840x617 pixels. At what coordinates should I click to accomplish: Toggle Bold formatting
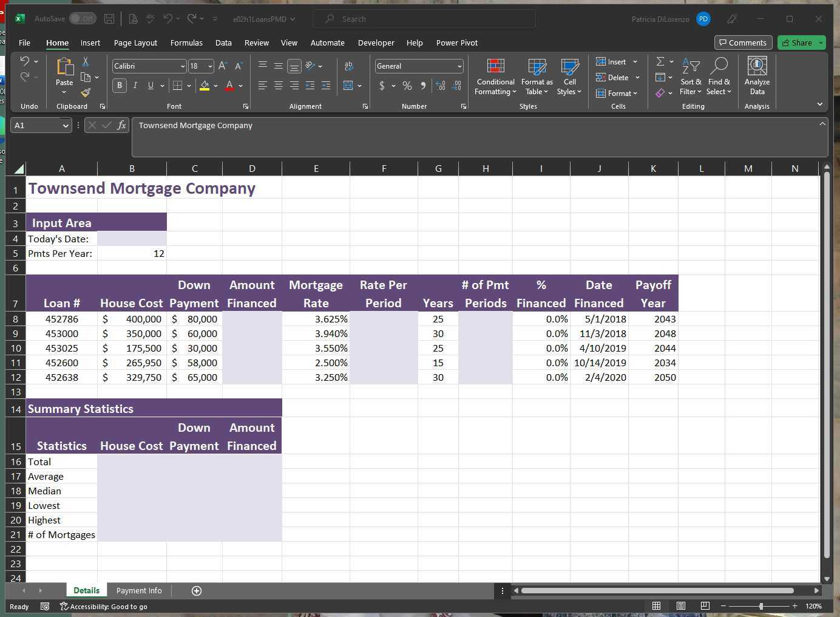[x=120, y=86]
